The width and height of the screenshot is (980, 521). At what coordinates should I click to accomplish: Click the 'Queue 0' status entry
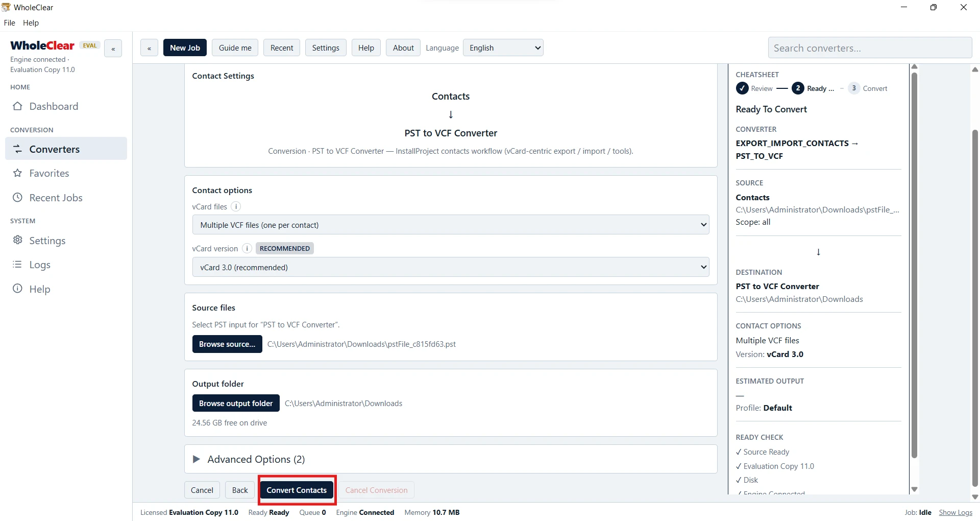(x=312, y=512)
